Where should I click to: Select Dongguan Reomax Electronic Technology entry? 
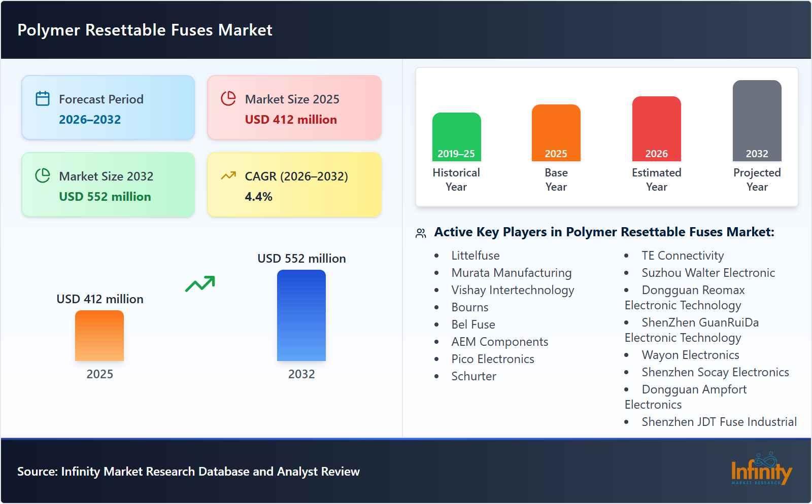point(685,298)
